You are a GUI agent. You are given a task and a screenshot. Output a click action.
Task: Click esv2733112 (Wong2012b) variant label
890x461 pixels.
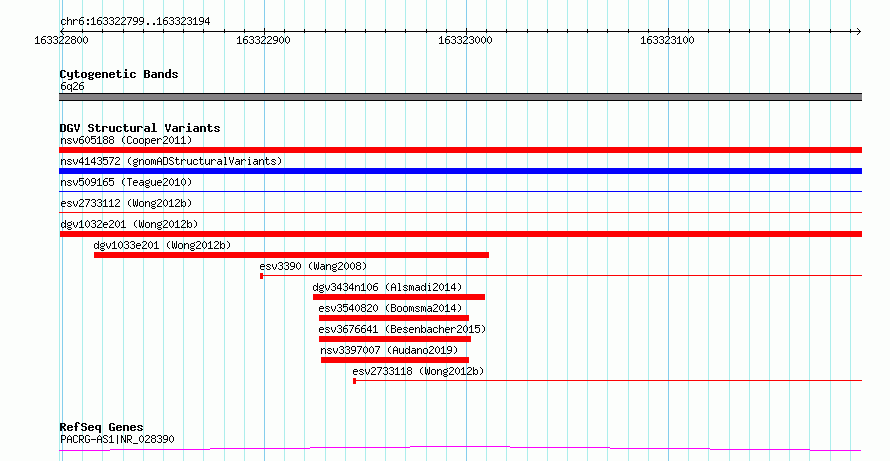tap(126, 203)
